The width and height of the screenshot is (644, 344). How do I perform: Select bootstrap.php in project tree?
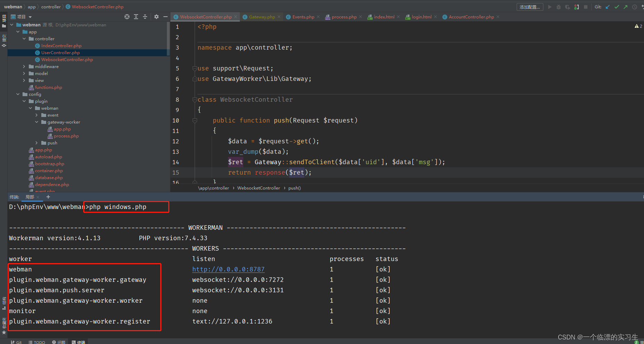50,163
